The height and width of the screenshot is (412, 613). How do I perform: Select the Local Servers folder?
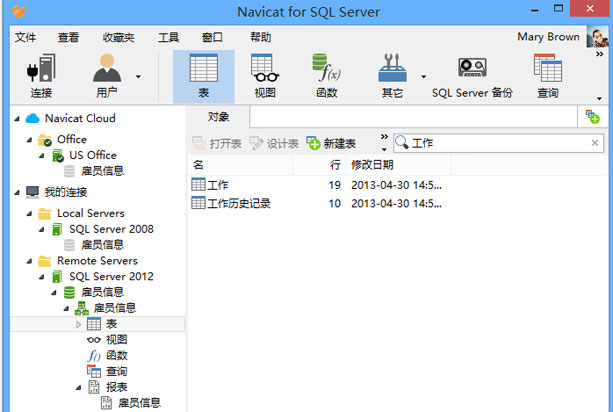coord(91,213)
